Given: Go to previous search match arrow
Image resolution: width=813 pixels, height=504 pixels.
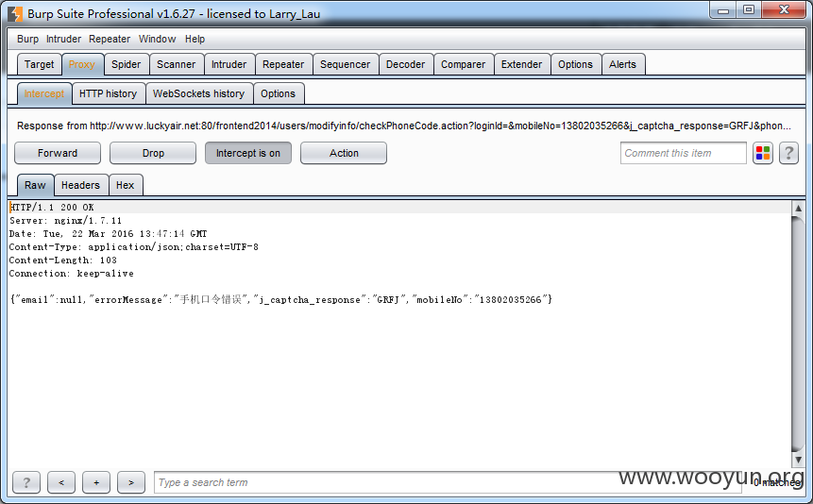Looking at the screenshot, I should pyautogui.click(x=61, y=482).
